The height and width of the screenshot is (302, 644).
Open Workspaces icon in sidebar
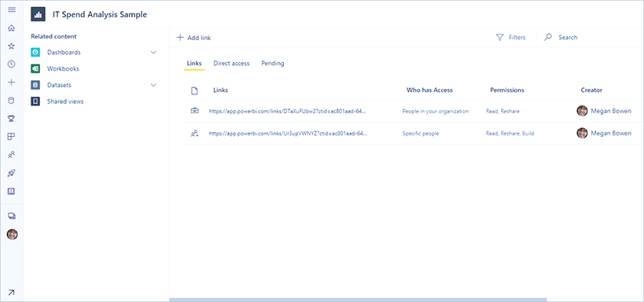pyautogui.click(x=12, y=215)
